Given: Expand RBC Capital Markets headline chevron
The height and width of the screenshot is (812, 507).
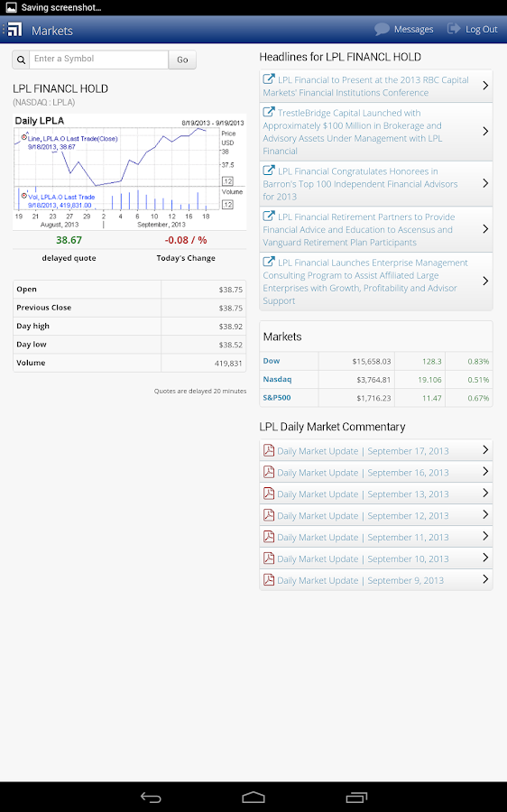Looking at the screenshot, I should pos(485,86).
